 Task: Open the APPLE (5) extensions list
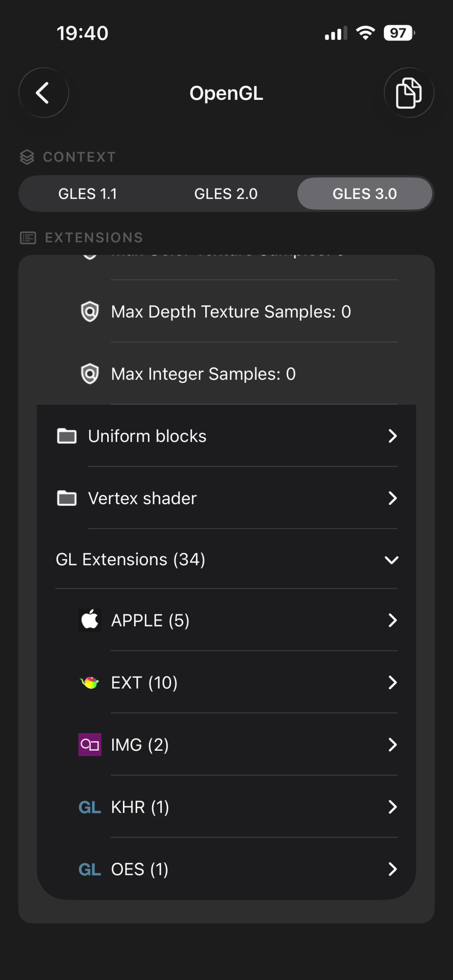pyautogui.click(x=226, y=620)
